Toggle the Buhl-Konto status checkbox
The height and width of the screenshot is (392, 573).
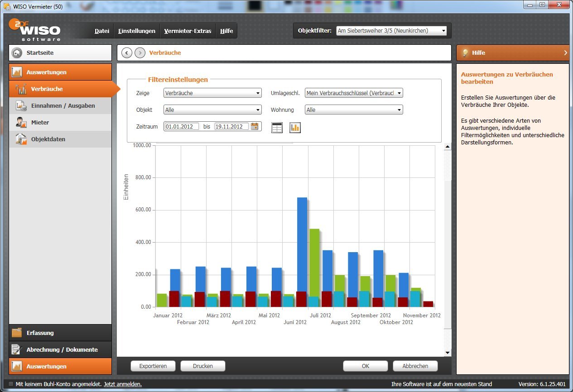[x=11, y=384]
